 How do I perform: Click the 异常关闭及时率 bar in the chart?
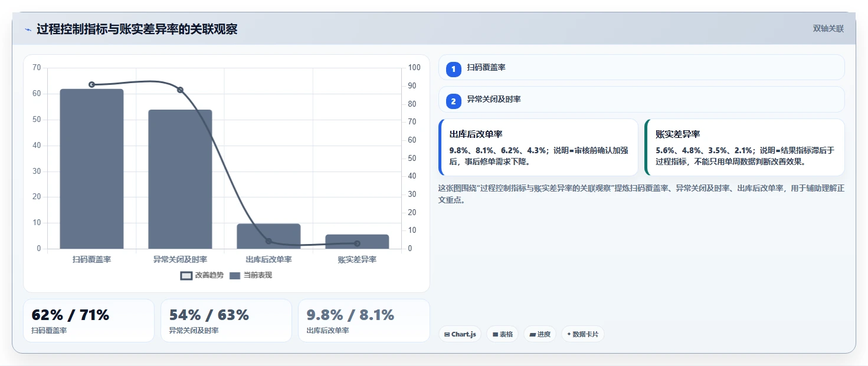pos(180,179)
